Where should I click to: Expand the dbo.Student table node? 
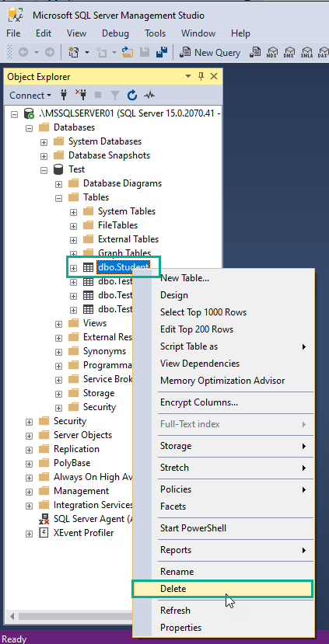[x=74, y=268]
